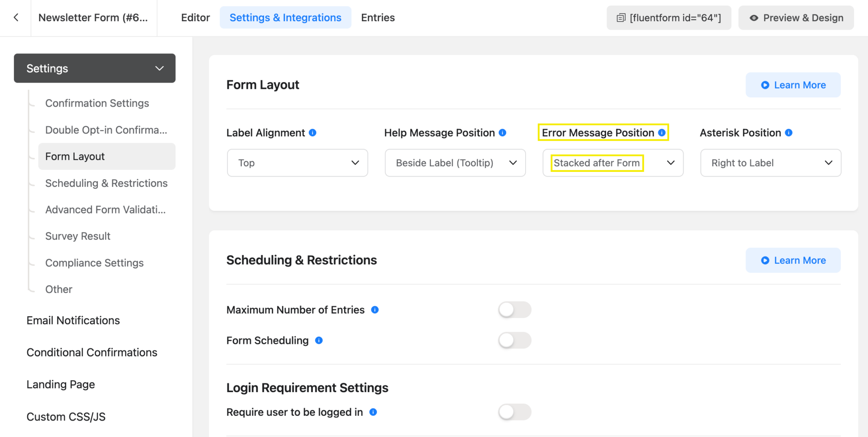Click the info icon beside Error Message Position
This screenshot has width=868, height=437.
coord(661,133)
